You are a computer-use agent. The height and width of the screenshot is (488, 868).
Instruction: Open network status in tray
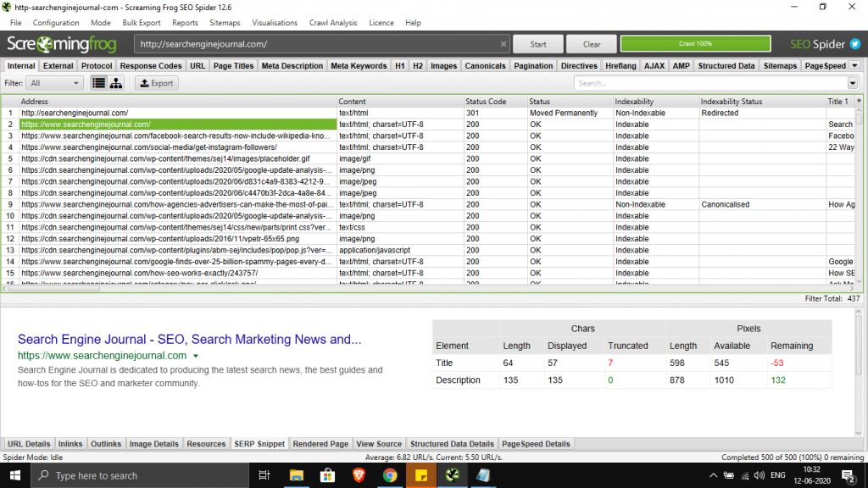pos(744,475)
